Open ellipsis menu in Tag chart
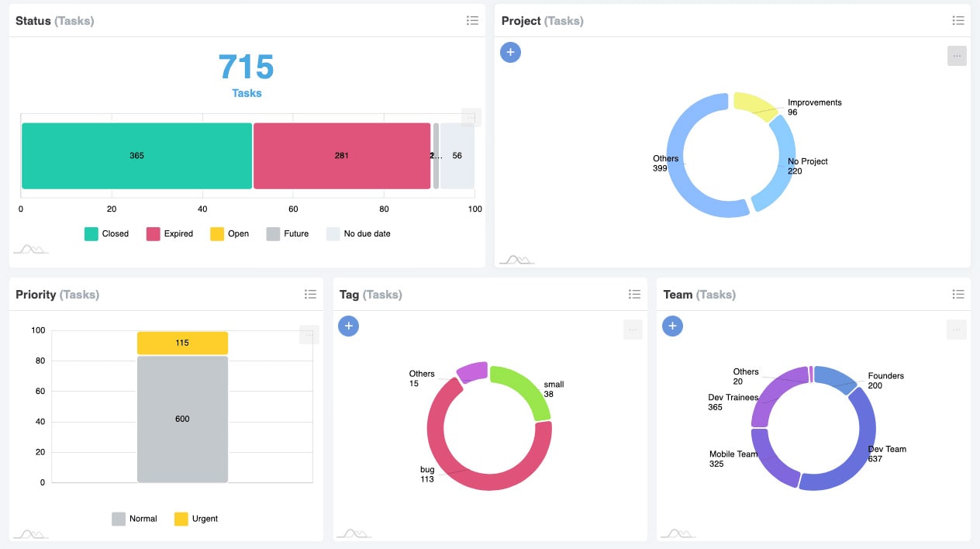Screen dimensions: 980x549 (633, 330)
